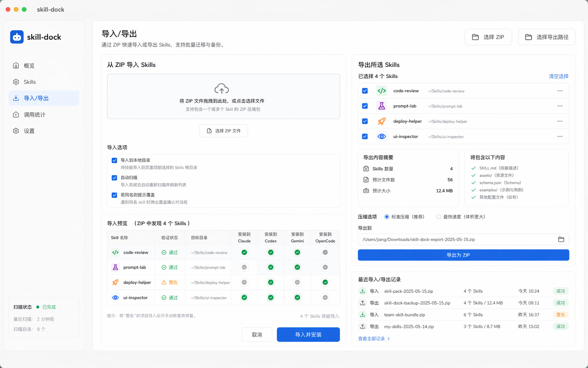Toggle deploy-helper install to OpenCode

point(325,282)
